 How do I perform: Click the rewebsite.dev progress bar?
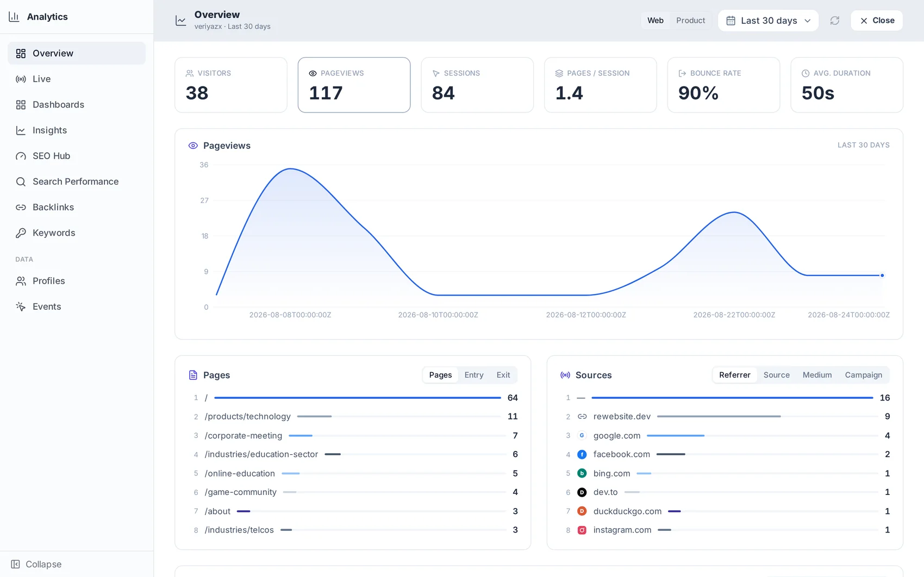pyautogui.click(x=766, y=417)
